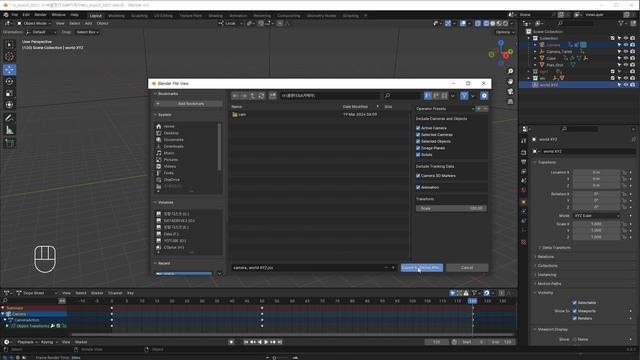Go to parent directory in file browser

(253, 96)
